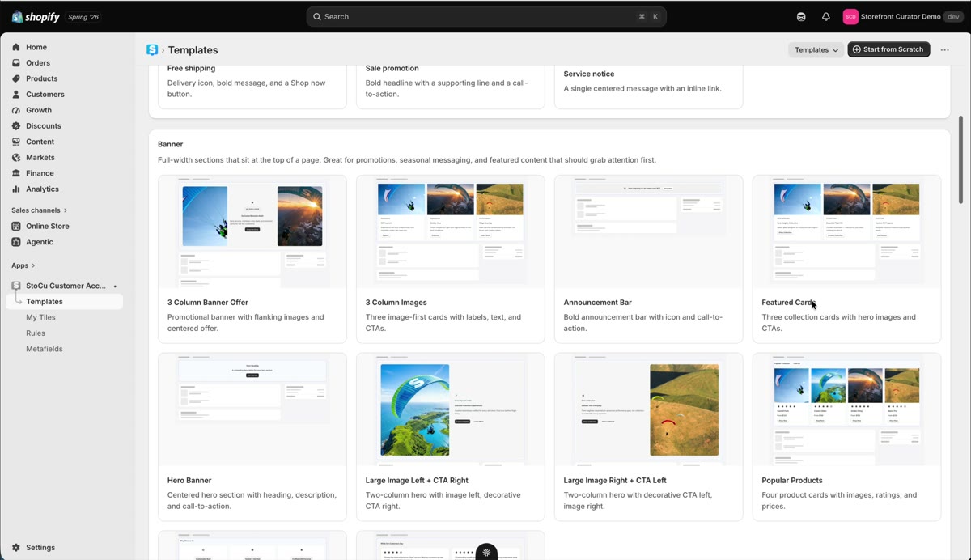
Task: Click the magnifier icon in search bar
Action: tap(317, 16)
